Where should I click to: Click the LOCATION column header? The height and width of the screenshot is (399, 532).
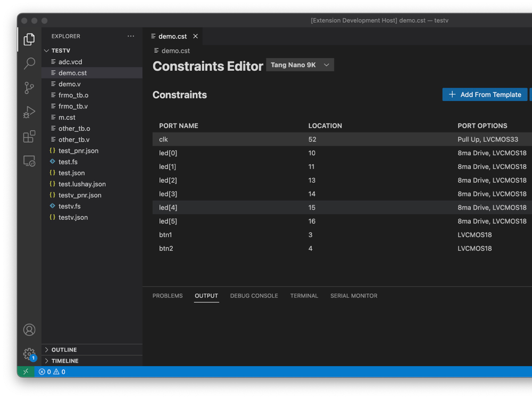tap(325, 126)
